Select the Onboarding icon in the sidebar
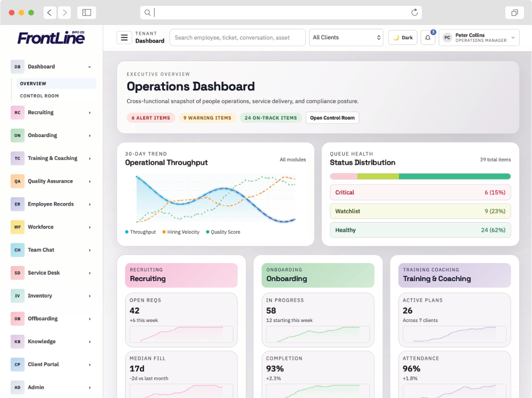The width and height of the screenshot is (532, 398). 16,135
